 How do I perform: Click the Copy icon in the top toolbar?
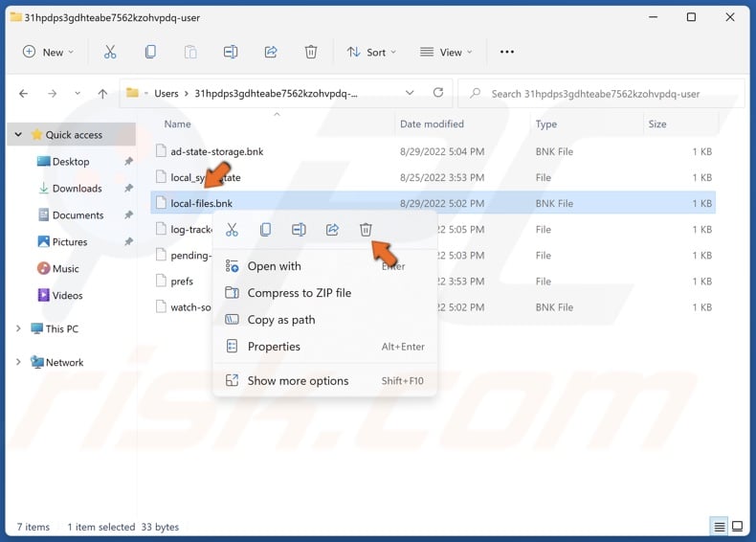pyautogui.click(x=150, y=52)
